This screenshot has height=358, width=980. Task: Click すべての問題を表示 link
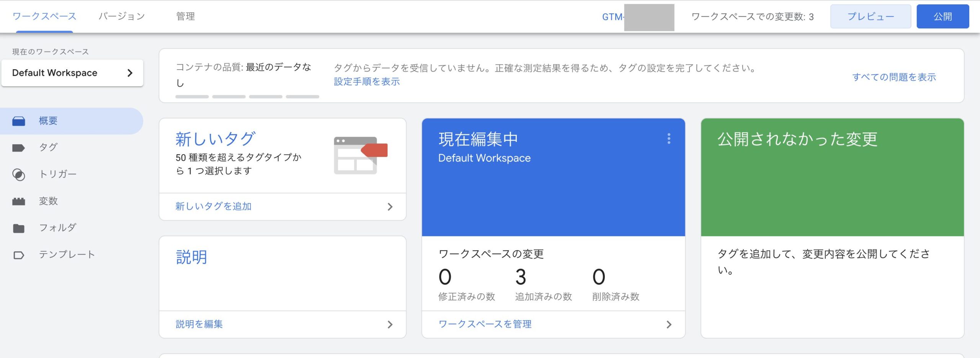coord(894,77)
